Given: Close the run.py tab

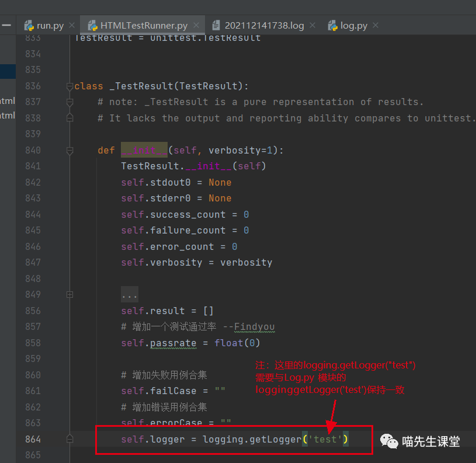Looking at the screenshot, I should pos(72,25).
